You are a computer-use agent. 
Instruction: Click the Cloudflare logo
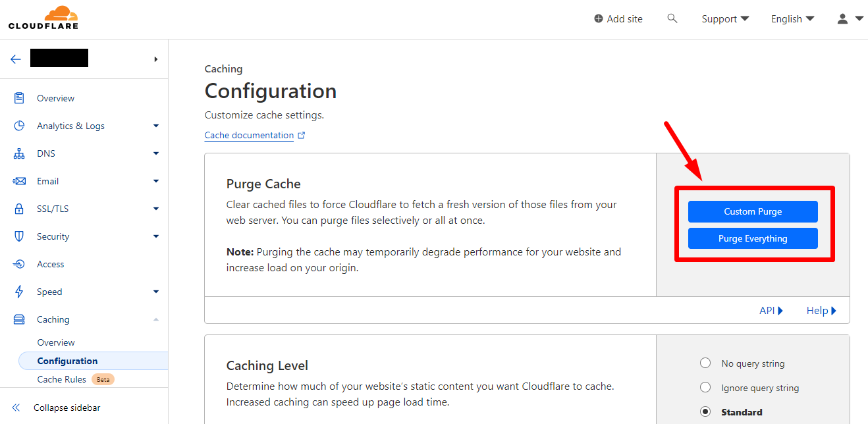pos(43,18)
